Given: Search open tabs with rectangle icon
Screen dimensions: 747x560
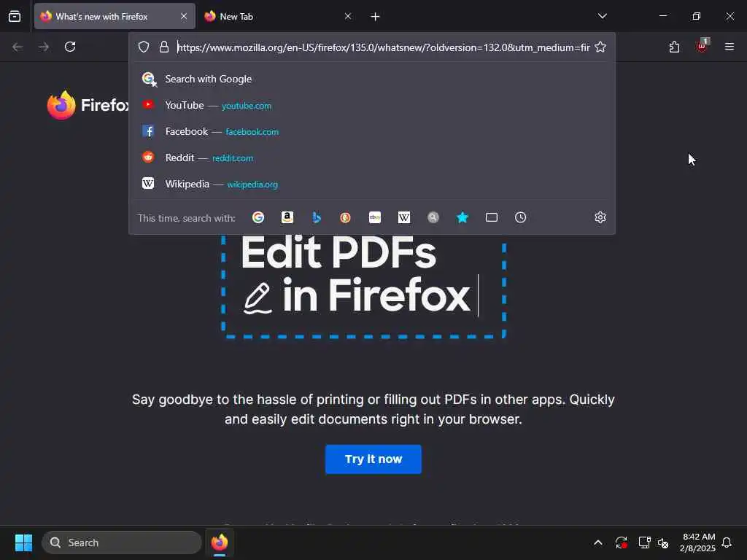Looking at the screenshot, I should [x=492, y=217].
